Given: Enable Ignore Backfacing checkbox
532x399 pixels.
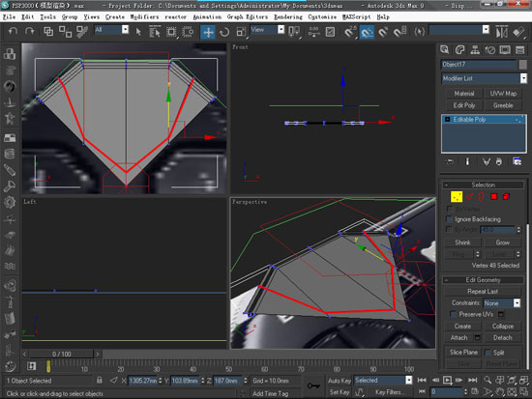Looking at the screenshot, I should pos(449,219).
